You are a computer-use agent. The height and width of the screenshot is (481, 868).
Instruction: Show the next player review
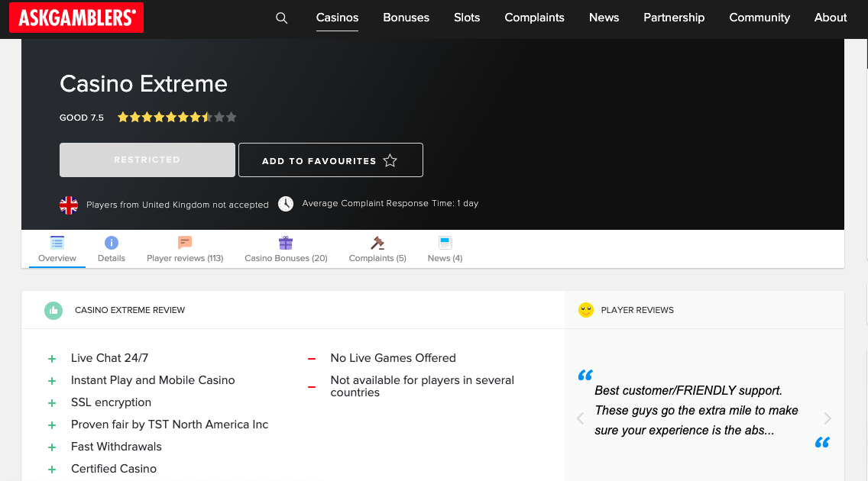point(828,418)
